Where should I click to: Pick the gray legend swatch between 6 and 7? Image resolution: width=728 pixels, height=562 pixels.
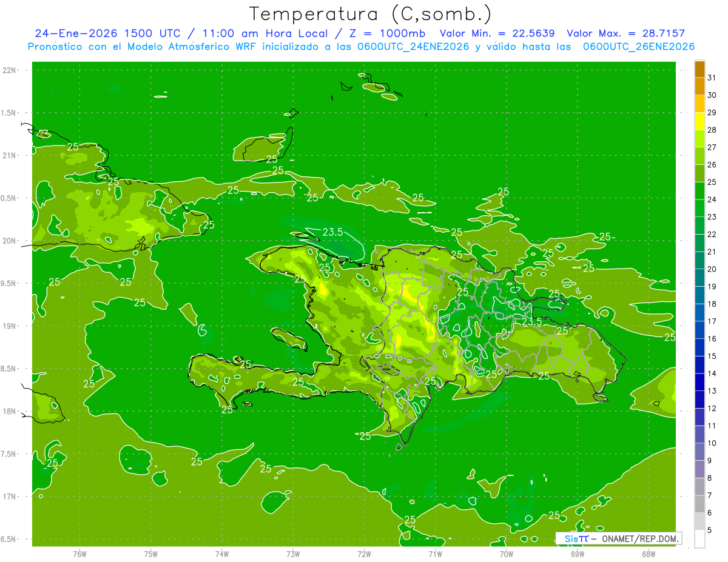(699, 504)
